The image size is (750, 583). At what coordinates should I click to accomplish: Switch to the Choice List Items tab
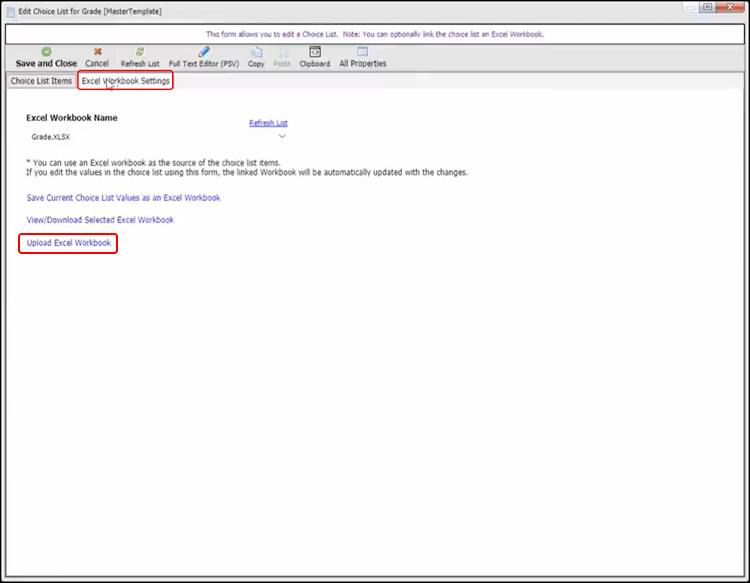point(41,81)
